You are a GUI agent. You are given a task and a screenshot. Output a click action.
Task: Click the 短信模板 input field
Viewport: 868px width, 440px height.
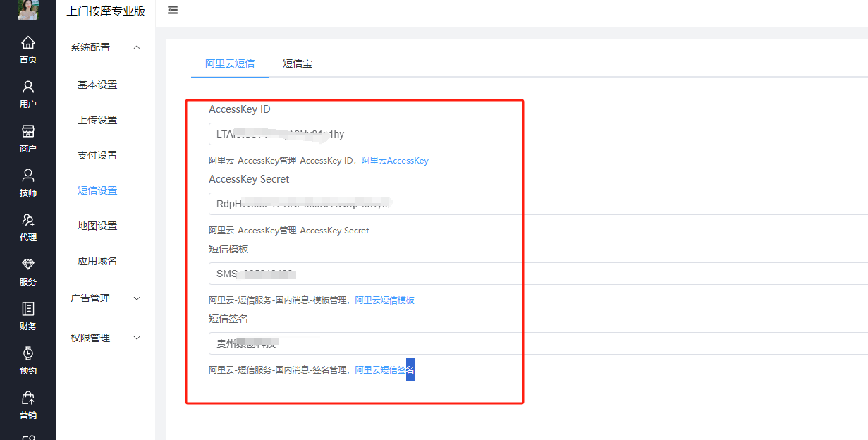click(x=538, y=274)
